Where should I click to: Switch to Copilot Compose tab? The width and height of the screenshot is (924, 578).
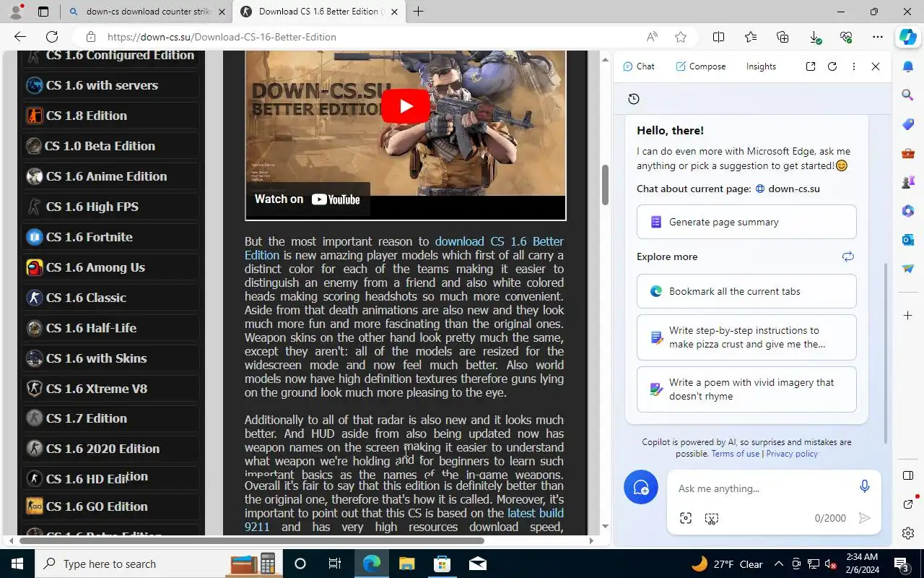click(700, 66)
